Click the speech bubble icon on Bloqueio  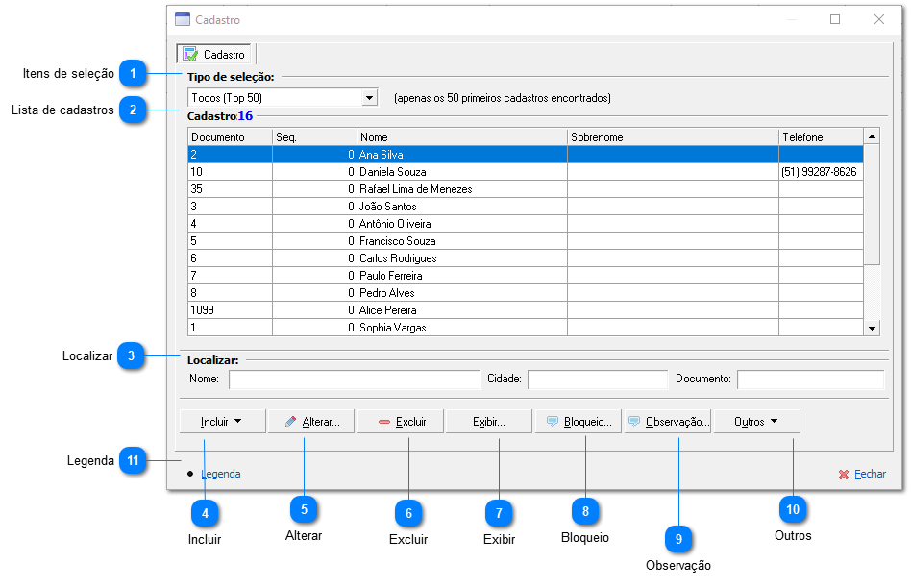click(x=553, y=422)
